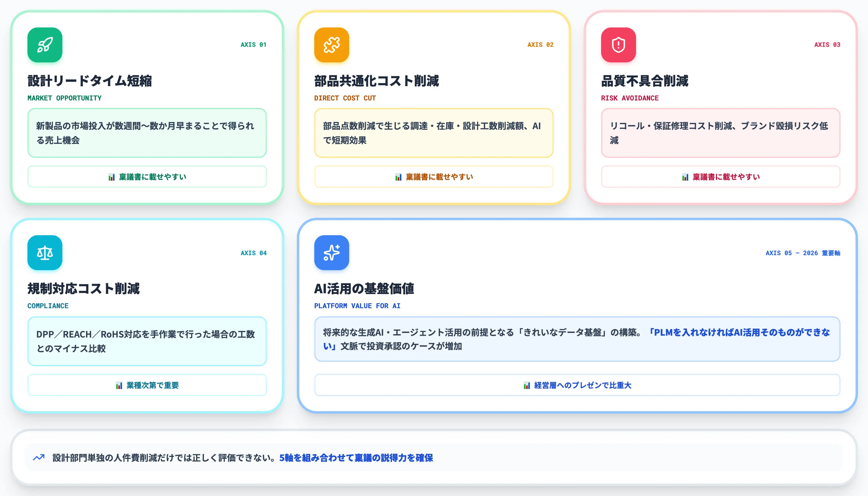Click the red shield alert icon
The height and width of the screenshot is (496, 868).
tap(618, 45)
